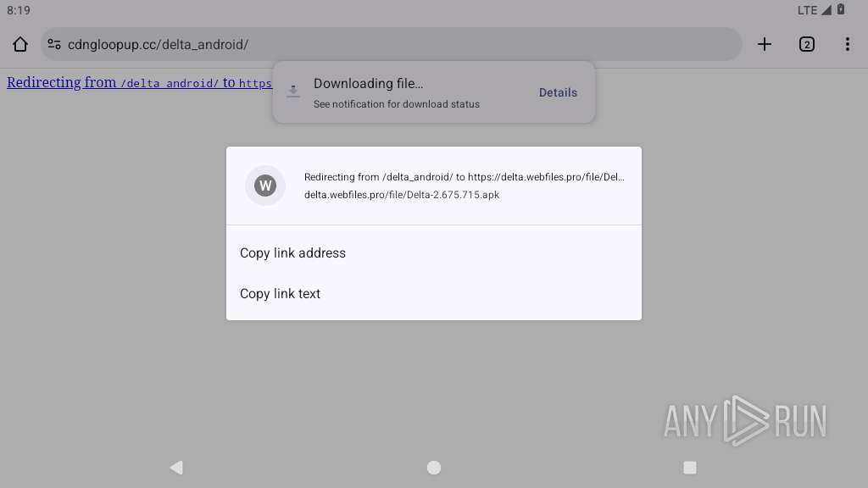
Task: Tap the Android back navigation button
Action: point(176,468)
